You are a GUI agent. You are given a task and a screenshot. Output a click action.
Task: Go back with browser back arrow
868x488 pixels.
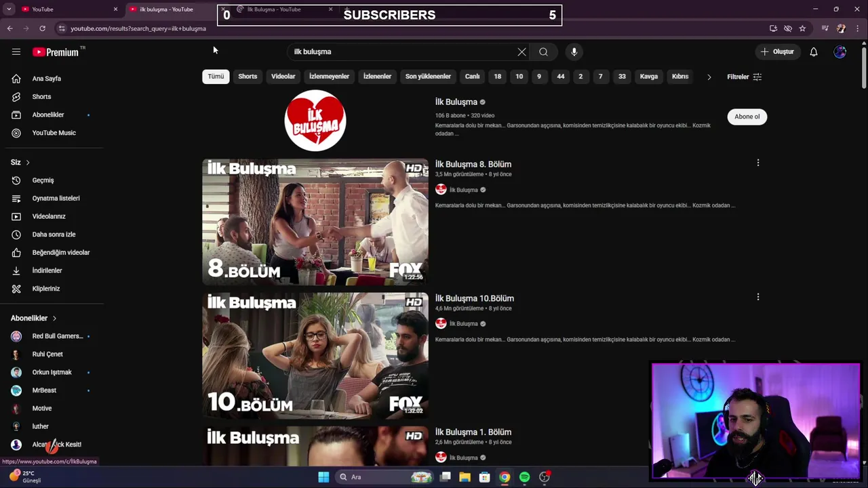click(9, 28)
